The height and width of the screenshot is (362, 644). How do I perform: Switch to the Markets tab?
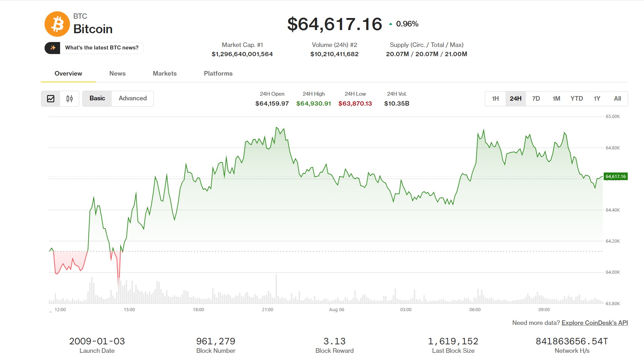[165, 73]
